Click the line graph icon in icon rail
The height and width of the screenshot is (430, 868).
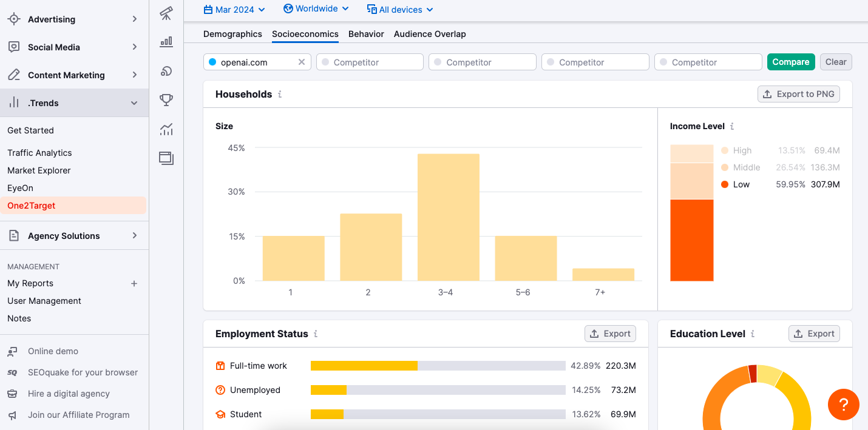coord(166,129)
